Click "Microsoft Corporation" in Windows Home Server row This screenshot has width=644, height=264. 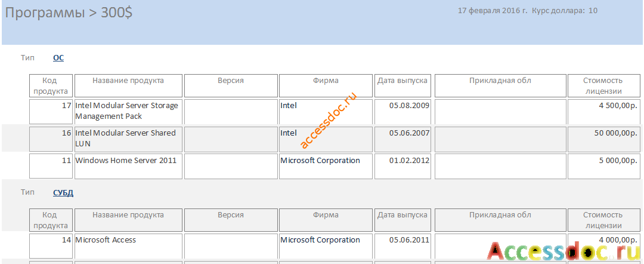[x=326, y=167]
